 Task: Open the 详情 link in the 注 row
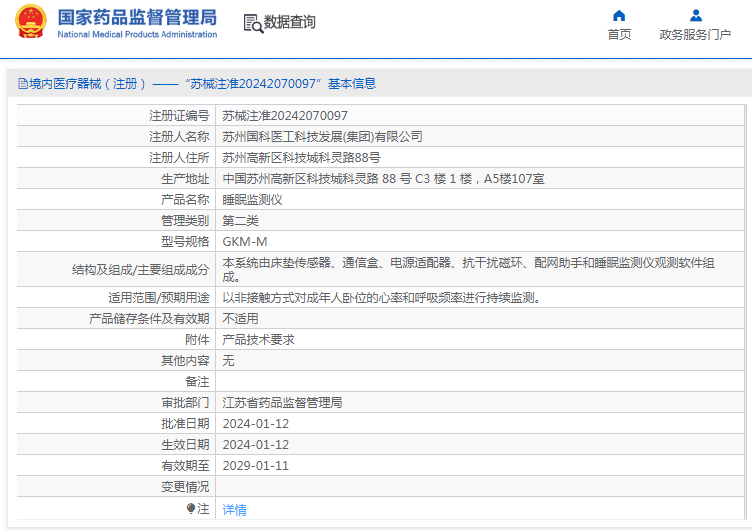[234, 509]
